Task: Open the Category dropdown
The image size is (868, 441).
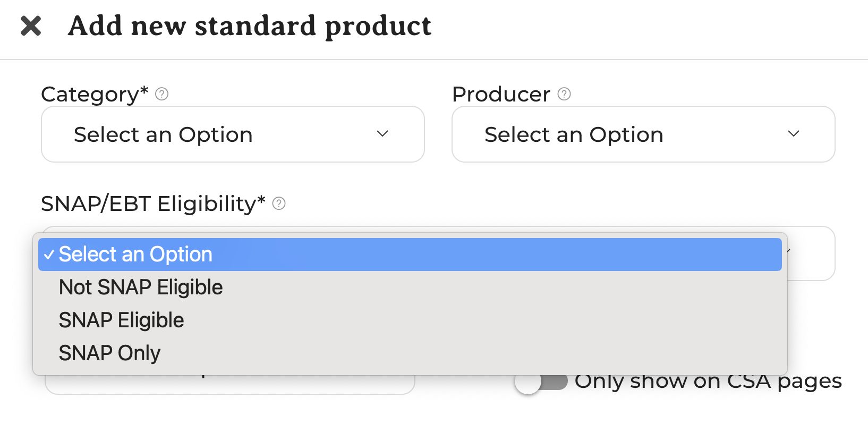Action: [x=233, y=134]
